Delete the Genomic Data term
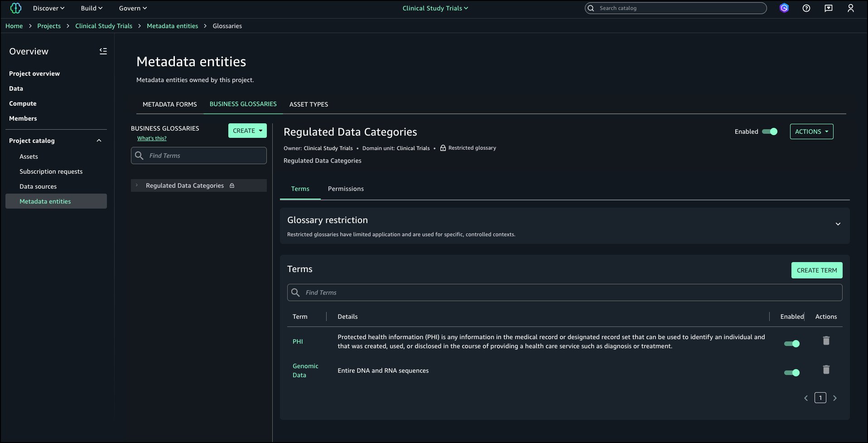The image size is (868, 443). point(826,370)
